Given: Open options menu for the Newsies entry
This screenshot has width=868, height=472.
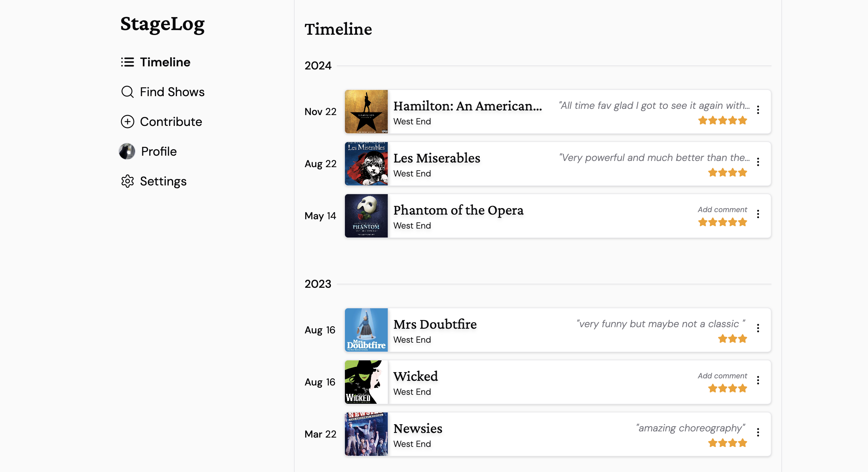Looking at the screenshot, I should (x=758, y=432).
